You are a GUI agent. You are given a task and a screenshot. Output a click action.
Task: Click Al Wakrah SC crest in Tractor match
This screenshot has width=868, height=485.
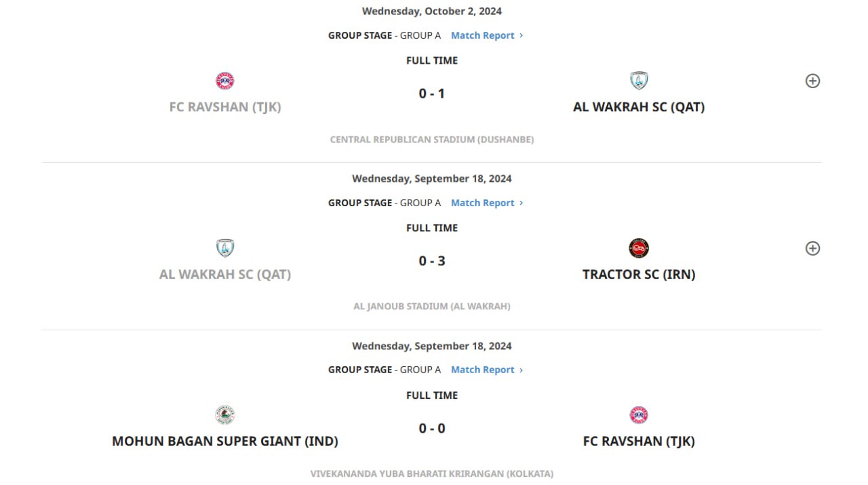[225, 248]
